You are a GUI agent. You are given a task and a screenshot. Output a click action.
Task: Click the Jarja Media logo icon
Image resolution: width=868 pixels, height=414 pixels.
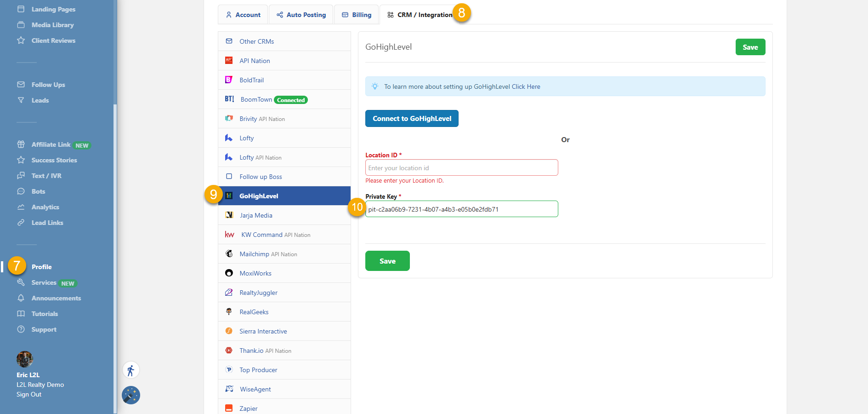(x=229, y=215)
